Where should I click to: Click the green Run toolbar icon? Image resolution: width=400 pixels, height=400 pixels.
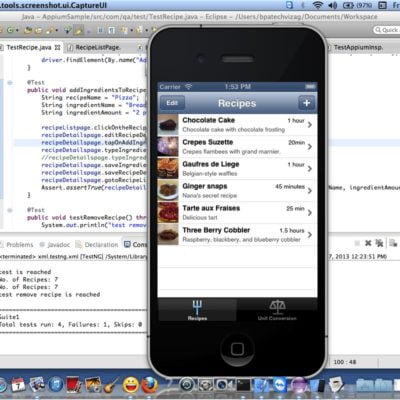point(10,30)
